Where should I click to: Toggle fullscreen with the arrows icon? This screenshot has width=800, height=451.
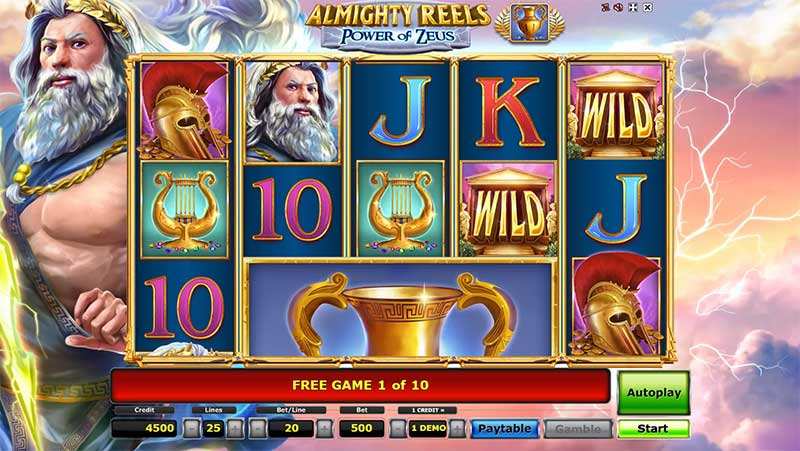(633, 8)
